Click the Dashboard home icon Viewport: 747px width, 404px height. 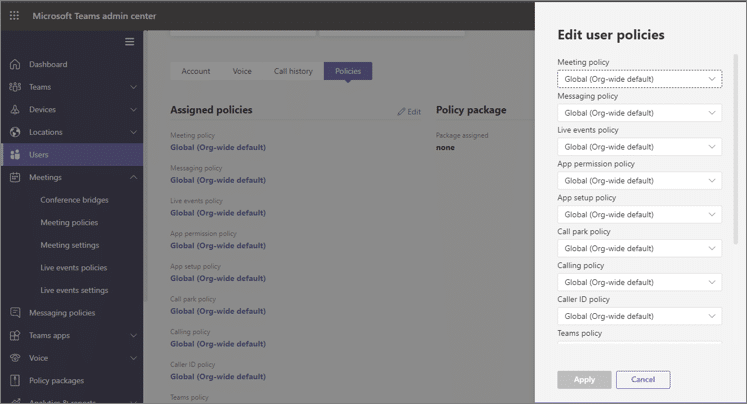point(15,64)
